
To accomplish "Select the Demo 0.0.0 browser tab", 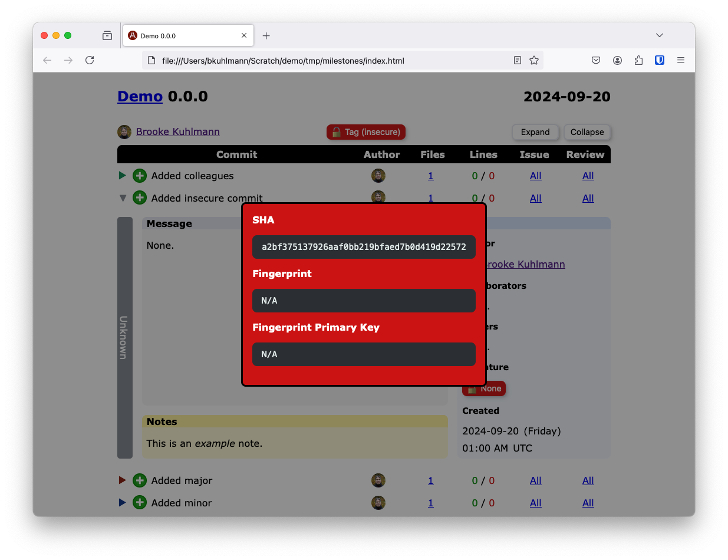I will coord(188,35).
